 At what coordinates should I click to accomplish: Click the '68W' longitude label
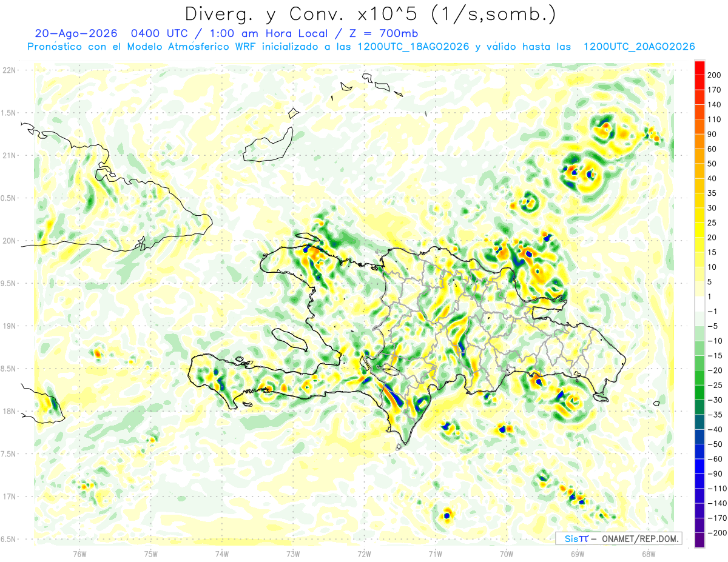coord(649,554)
